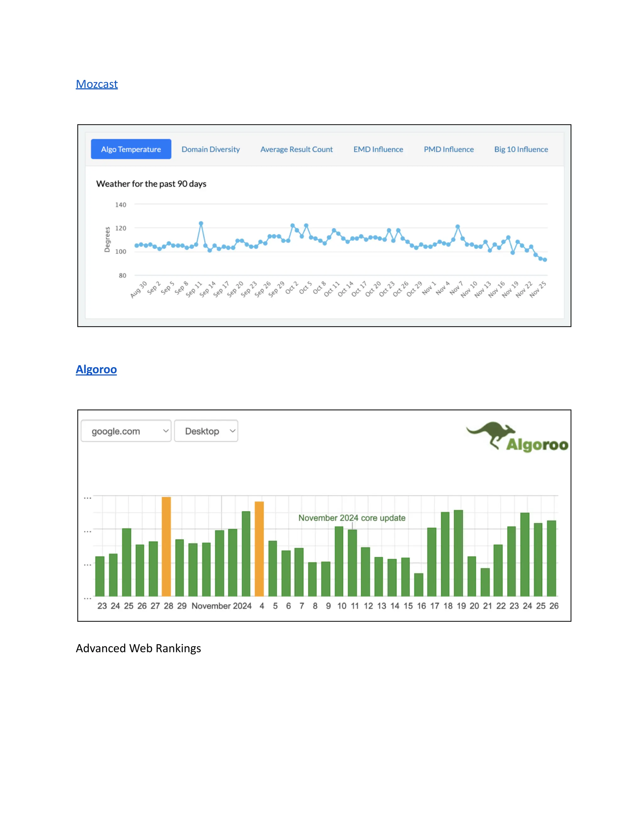Screen dimensions: 644x833
Task: Click the 'Nov 7' axis label
Action: coord(456,288)
